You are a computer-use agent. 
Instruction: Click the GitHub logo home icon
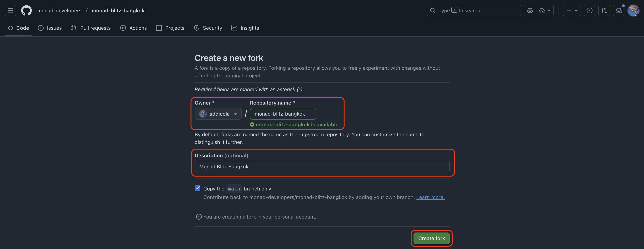[26, 11]
